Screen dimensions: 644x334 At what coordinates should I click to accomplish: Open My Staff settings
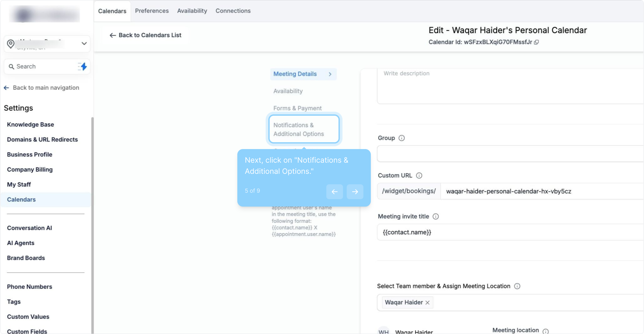coord(19,185)
